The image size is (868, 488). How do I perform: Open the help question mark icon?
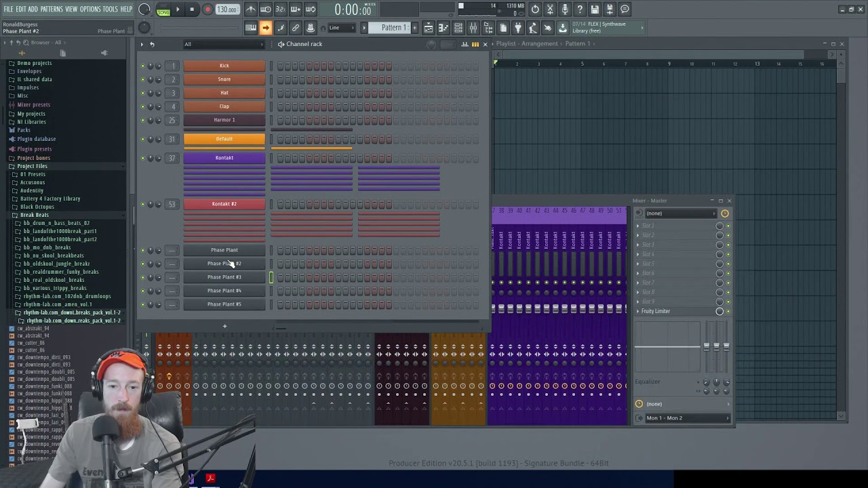pyautogui.click(x=580, y=9)
